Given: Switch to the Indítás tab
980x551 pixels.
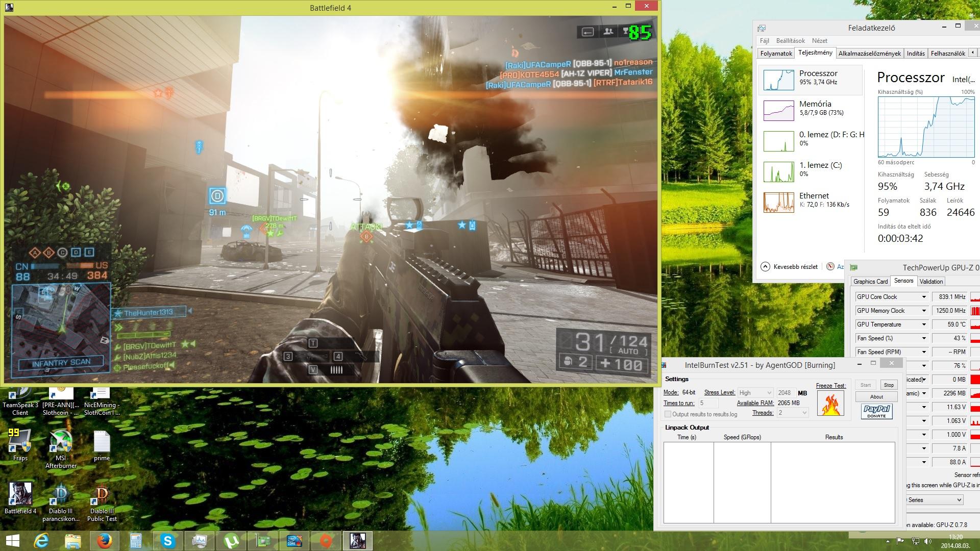Looking at the screenshot, I should (x=916, y=53).
